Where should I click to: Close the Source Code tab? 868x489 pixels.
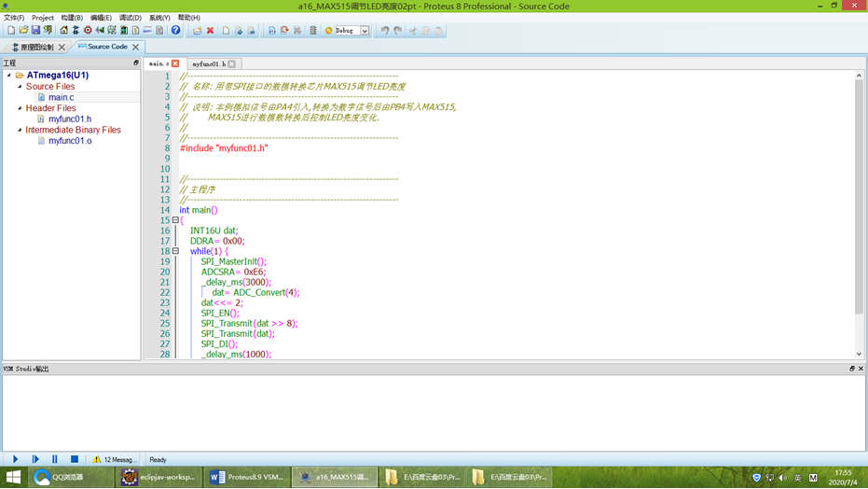(x=135, y=47)
